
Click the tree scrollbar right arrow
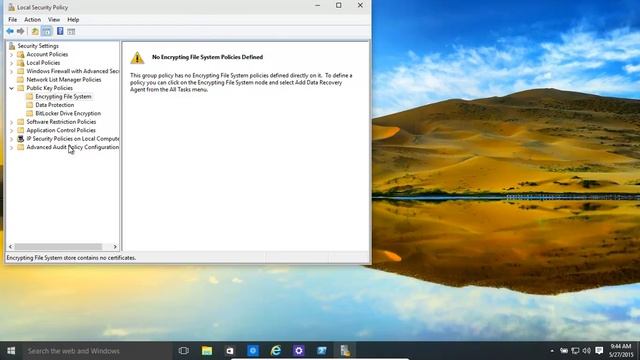115,247
